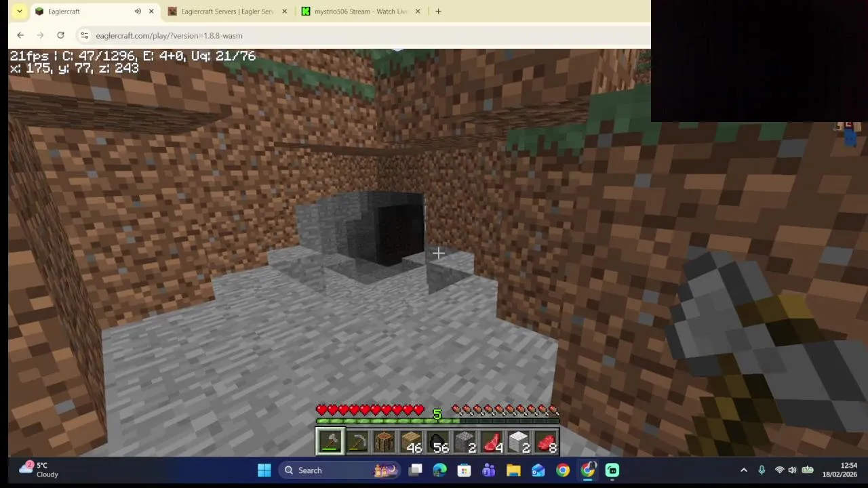Click the microphone tray icon
This screenshot has height=488, width=868.
(x=762, y=470)
